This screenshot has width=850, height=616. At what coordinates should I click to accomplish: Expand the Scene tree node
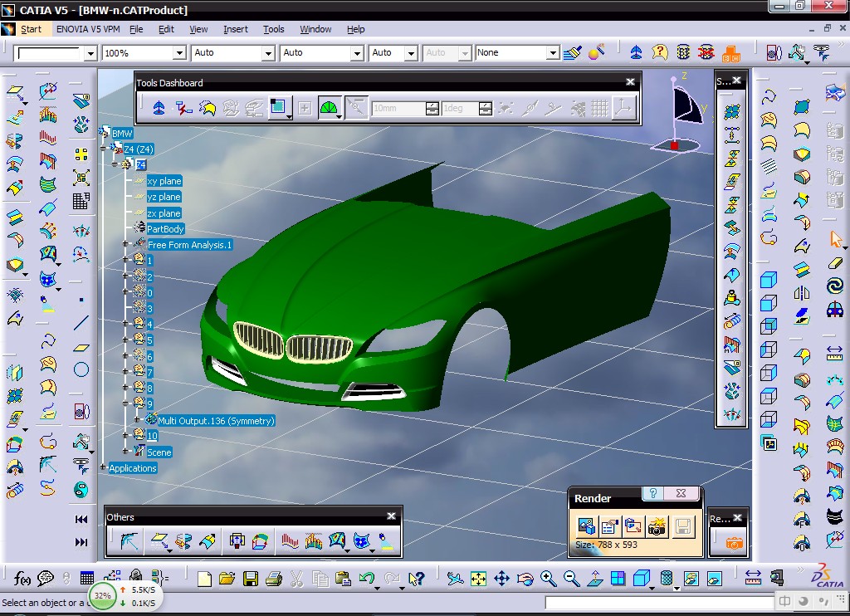pyautogui.click(x=125, y=451)
